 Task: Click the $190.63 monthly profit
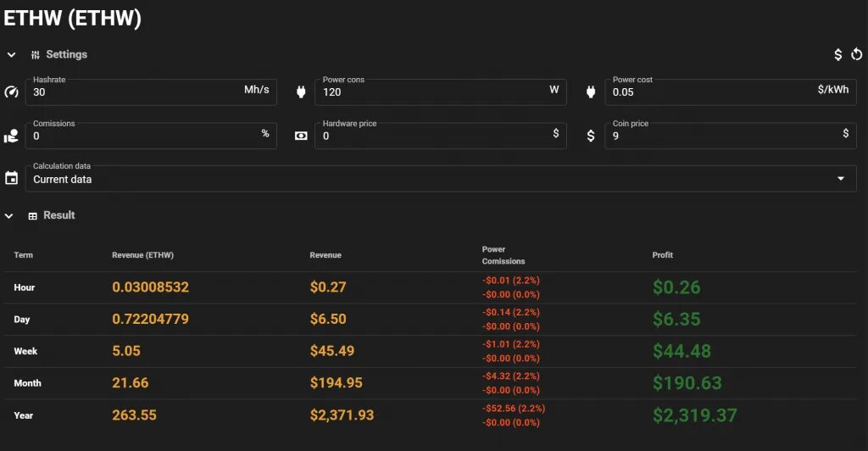[x=687, y=383]
